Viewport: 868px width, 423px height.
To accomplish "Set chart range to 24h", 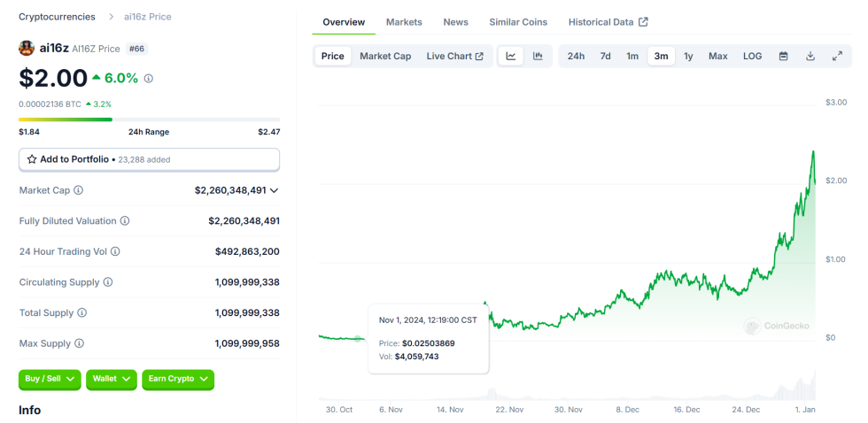I will (x=576, y=56).
